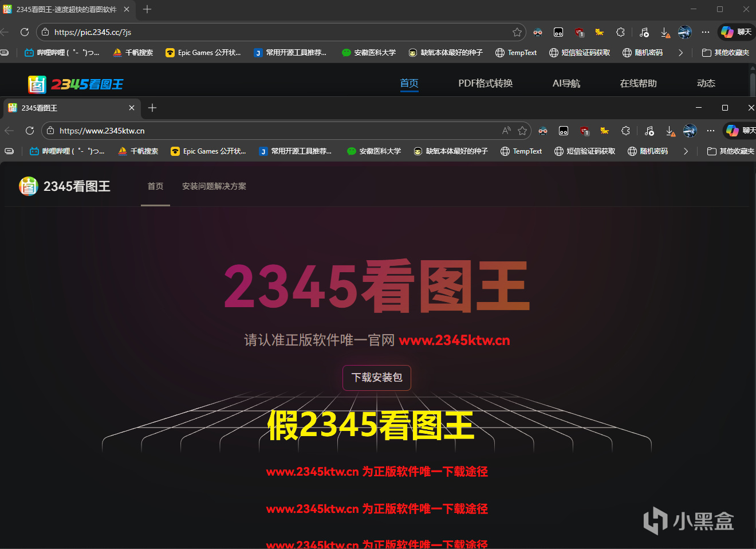Open 随机密码 bookmark in pic.2345.cc window
Image resolution: width=756 pixels, height=549 pixels.
click(x=643, y=53)
